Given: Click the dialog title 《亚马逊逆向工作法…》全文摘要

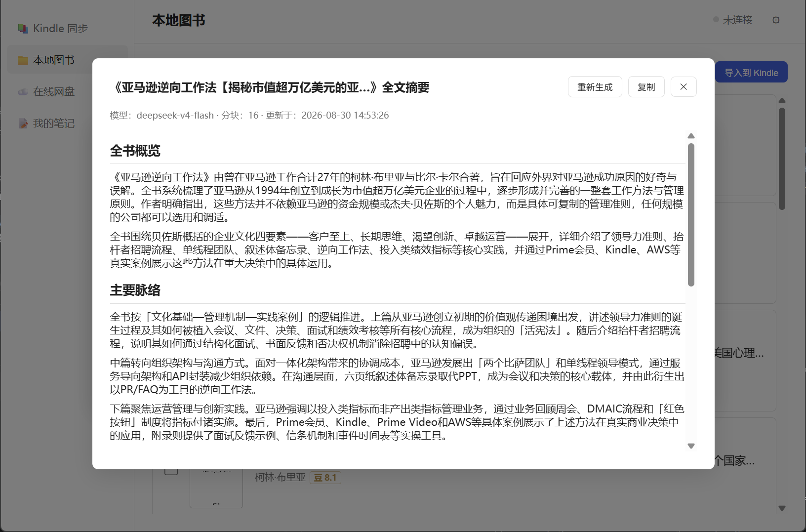Looking at the screenshot, I should point(270,87).
